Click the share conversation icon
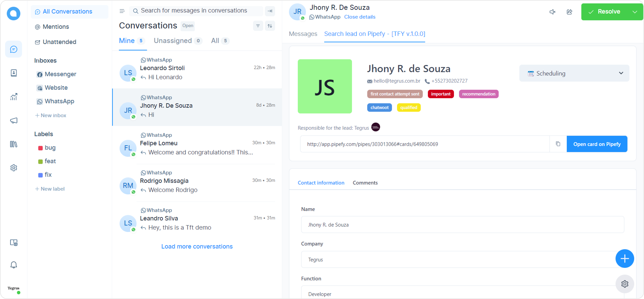This screenshot has width=644, height=299. click(569, 12)
